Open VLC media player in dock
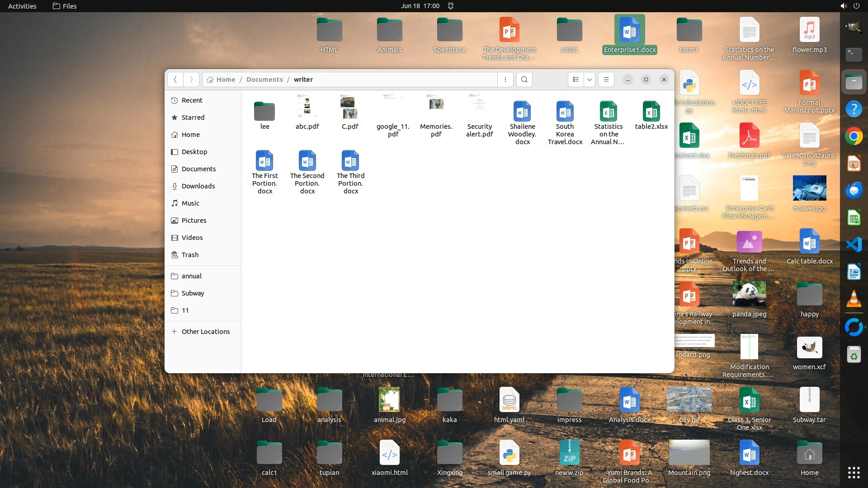The image size is (868, 488). [854, 299]
